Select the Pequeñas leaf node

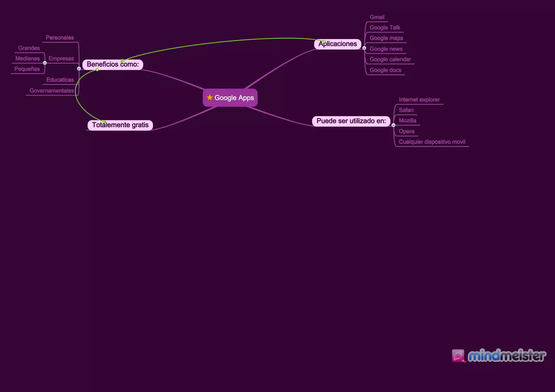27,69
